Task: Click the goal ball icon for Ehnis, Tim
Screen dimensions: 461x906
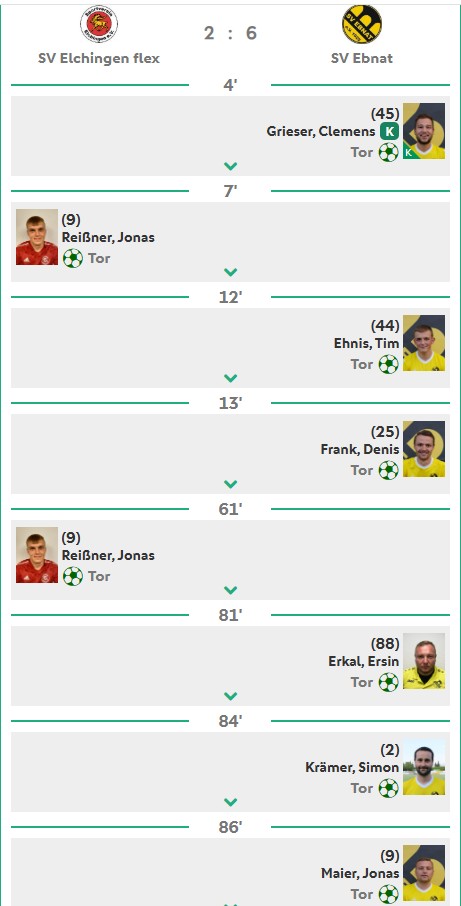Action: pos(388,365)
